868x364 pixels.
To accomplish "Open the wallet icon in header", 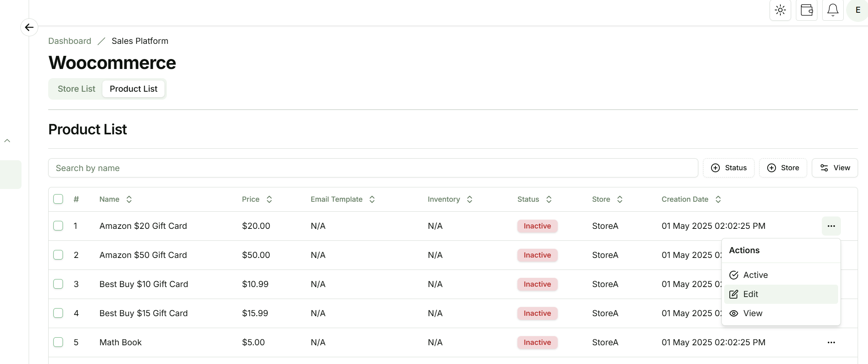I will coord(806,10).
